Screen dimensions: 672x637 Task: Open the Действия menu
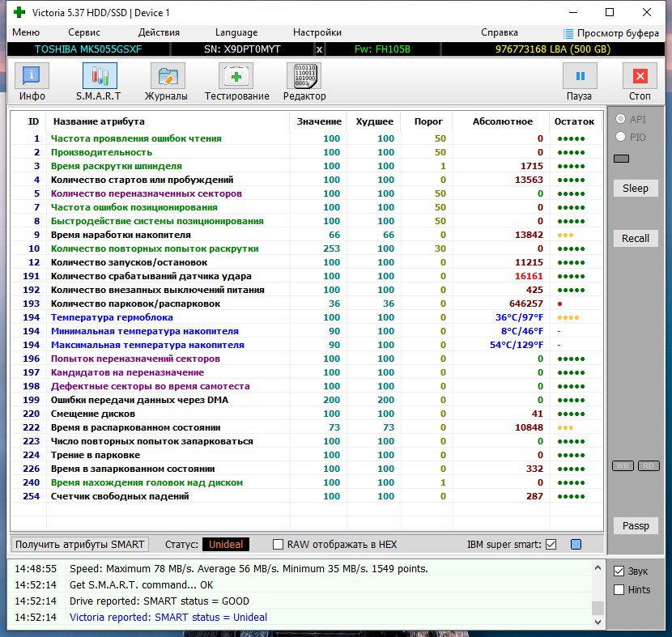click(x=159, y=32)
